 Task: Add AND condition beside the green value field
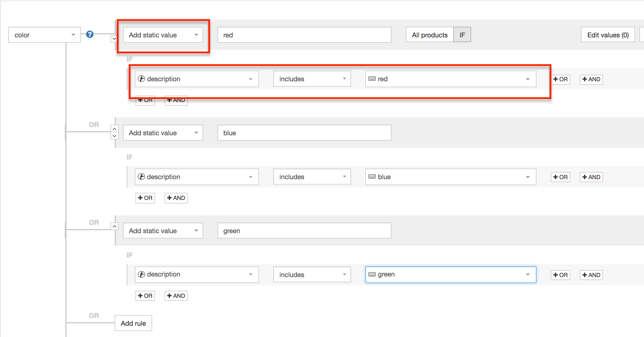point(591,275)
